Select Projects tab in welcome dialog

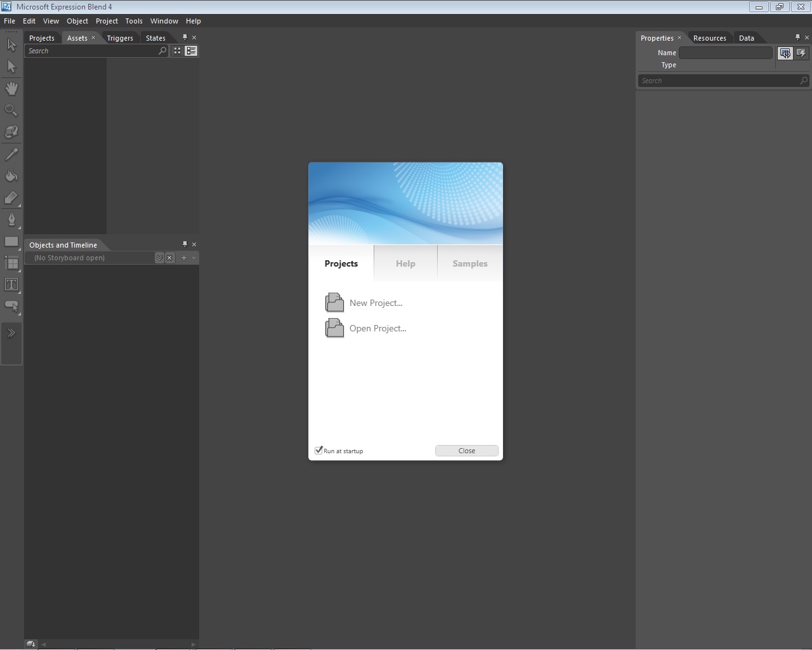341,263
